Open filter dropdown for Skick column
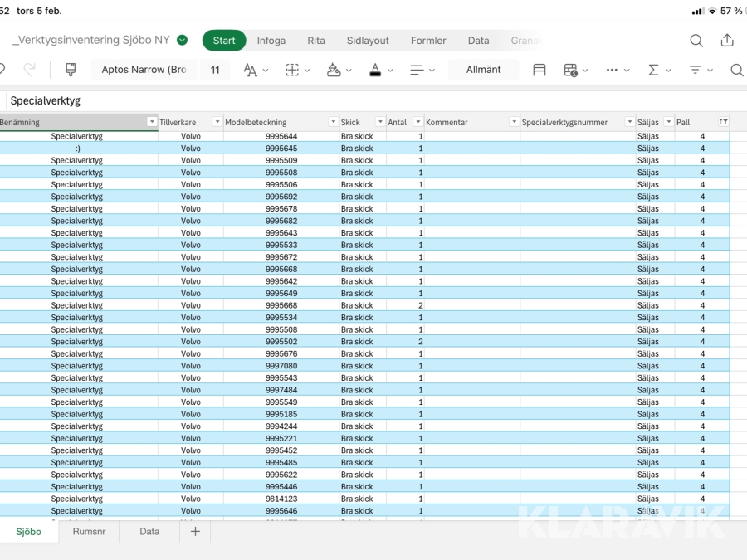747x560 pixels. pyautogui.click(x=380, y=122)
